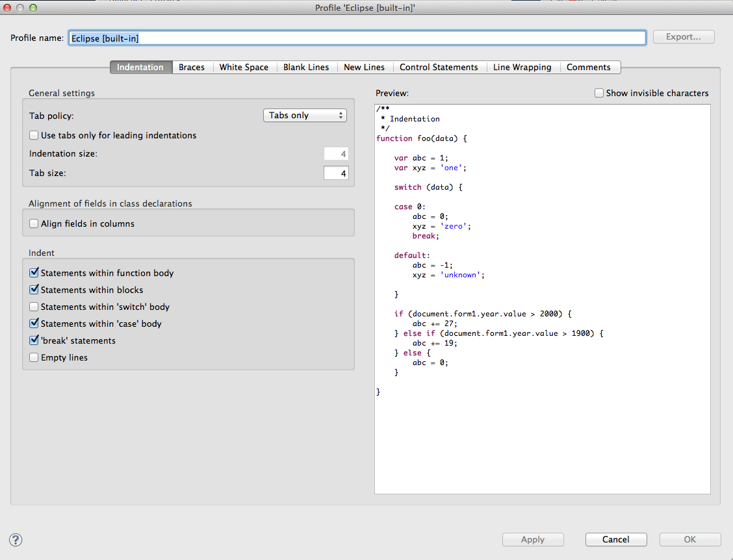Viewport: 733px width, 560px height.
Task: Go to the Blank Lines tab
Action: [306, 68]
